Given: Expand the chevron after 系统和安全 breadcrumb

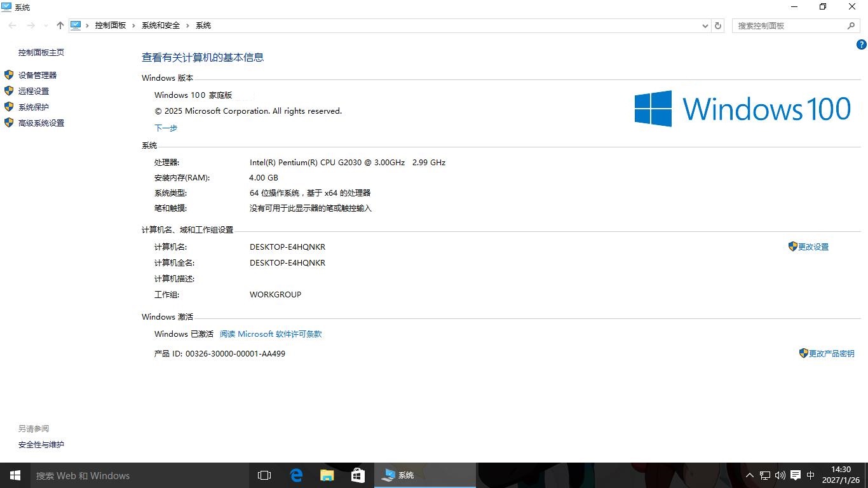Looking at the screenshot, I should (x=187, y=25).
